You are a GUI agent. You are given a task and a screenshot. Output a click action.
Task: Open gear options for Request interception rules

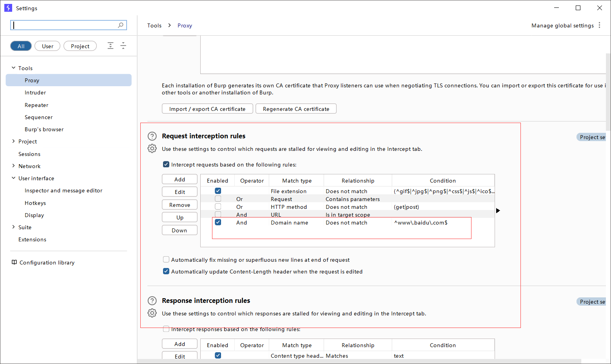[x=152, y=148]
